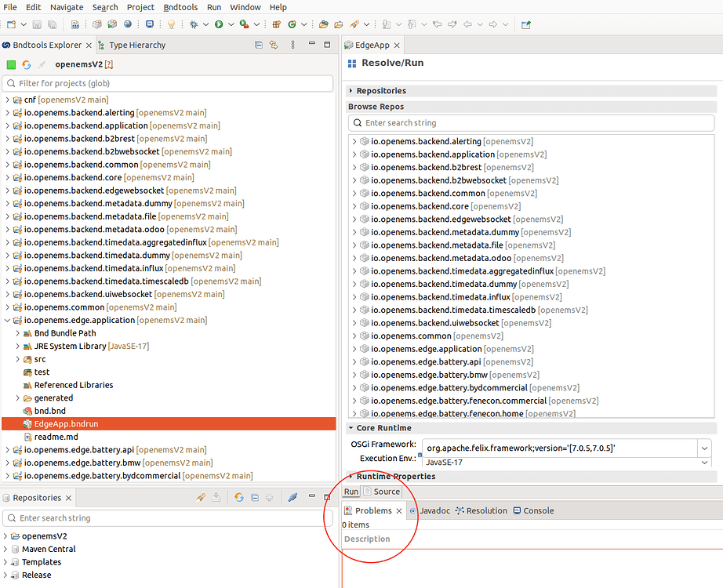
Task: Open a new Bndtools project with New wizard icon
Action: tap(13, 24)
